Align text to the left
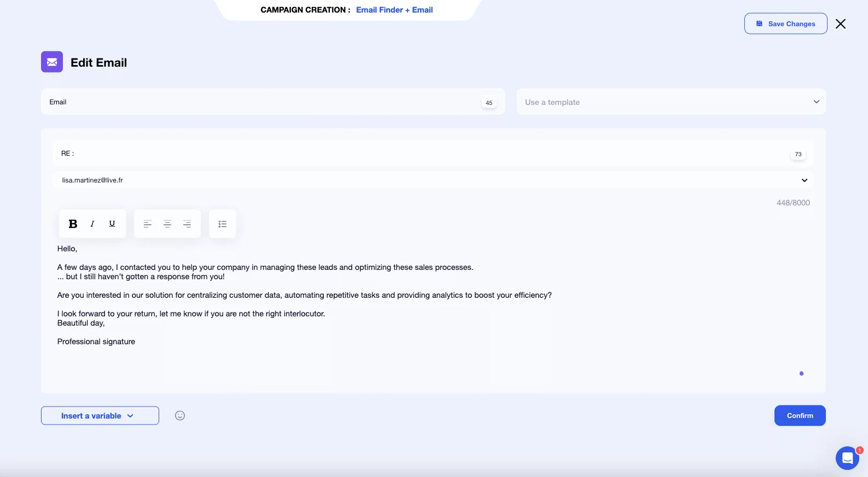 coord(148,224)
